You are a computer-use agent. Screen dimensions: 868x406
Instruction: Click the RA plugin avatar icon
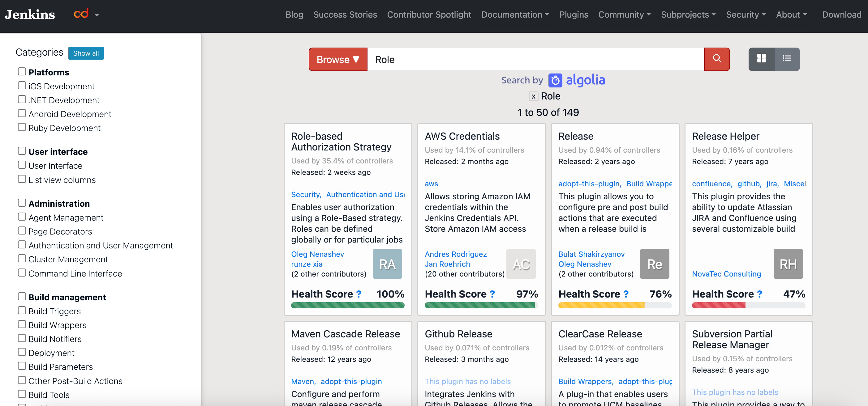387,264
